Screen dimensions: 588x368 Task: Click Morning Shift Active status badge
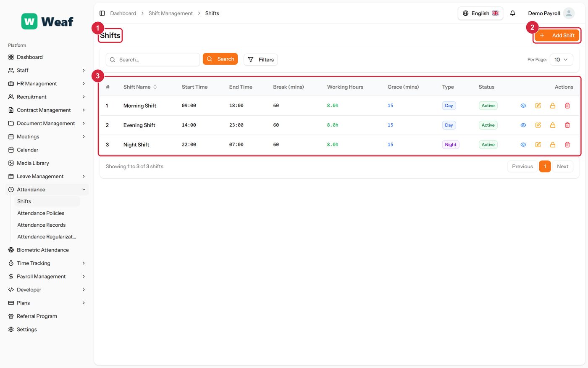(x=488, y=106)
